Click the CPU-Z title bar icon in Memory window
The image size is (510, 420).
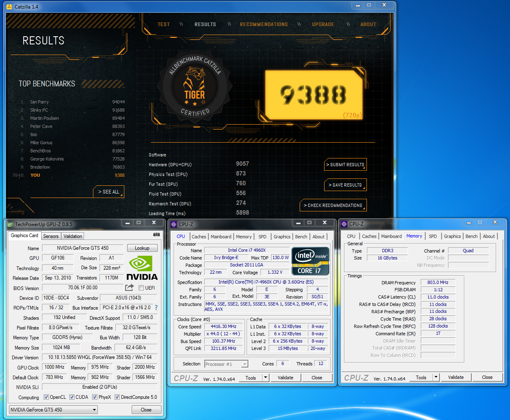click(344, 224)
